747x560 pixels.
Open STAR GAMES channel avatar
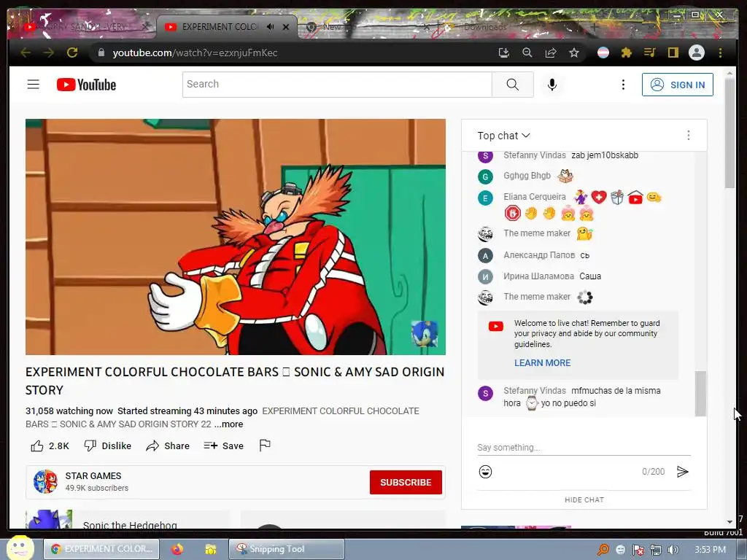[x=46, y=481]
